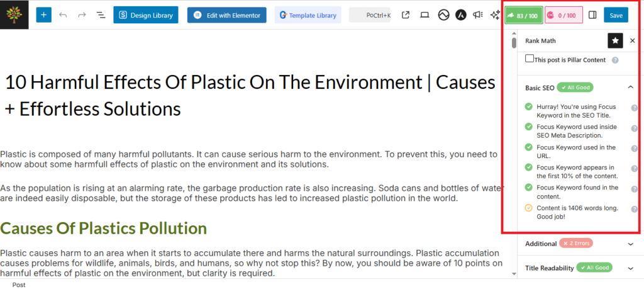
Task: Redo the last undone edit
Action: 82,14
